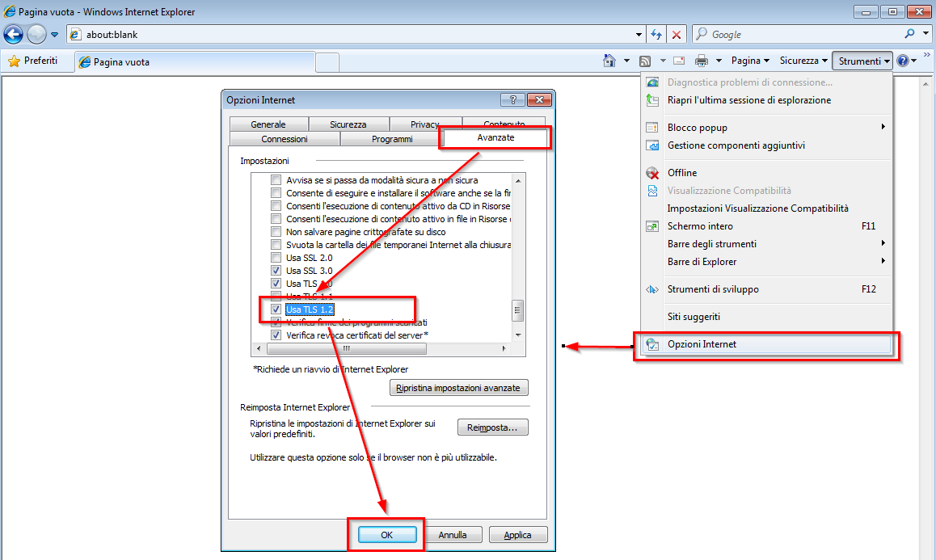936x560 pixels.
Task: Click the settings list scroll-up arrow
Action: 517,180
